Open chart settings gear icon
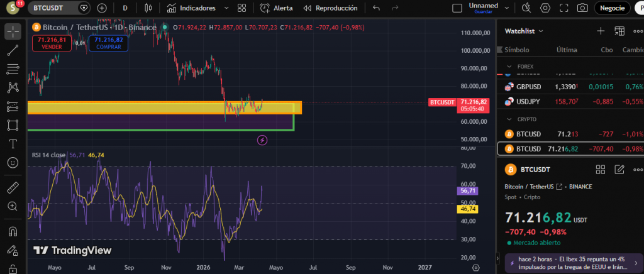The image size is (644, 274). coord(545,8)
